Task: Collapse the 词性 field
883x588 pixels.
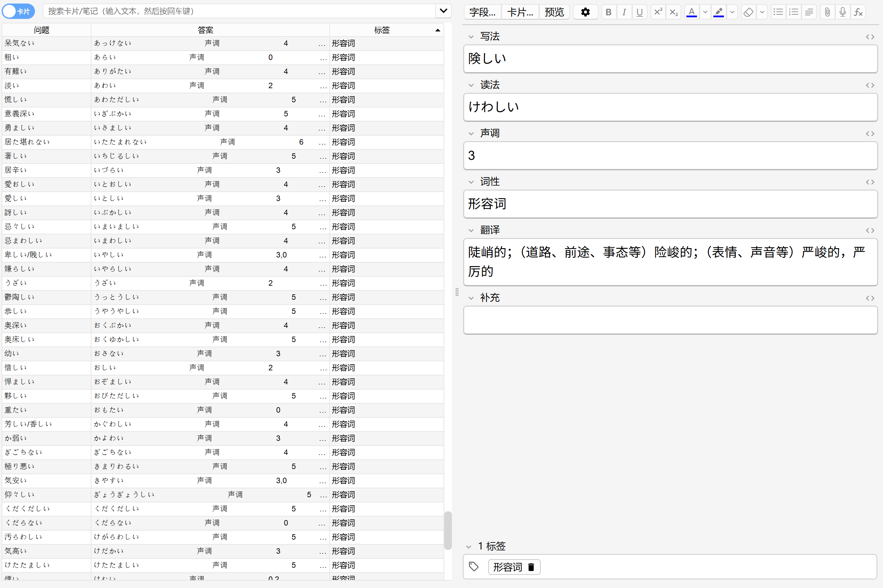Action: coord(471,182)
